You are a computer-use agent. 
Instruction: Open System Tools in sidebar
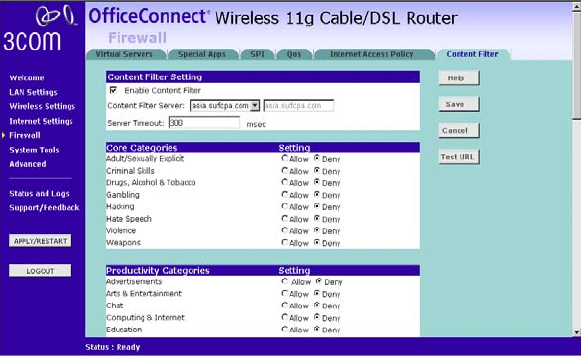click(x=34, y=150)
